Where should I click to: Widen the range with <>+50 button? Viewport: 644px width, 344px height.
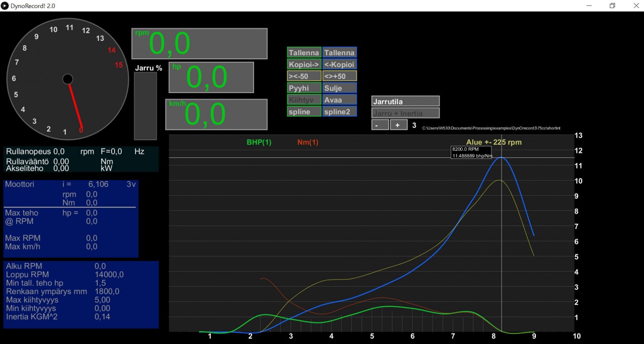339,76
